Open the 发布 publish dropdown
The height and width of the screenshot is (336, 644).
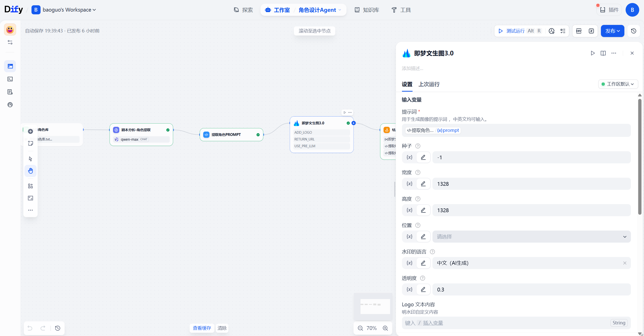click(x=613, y=31)
